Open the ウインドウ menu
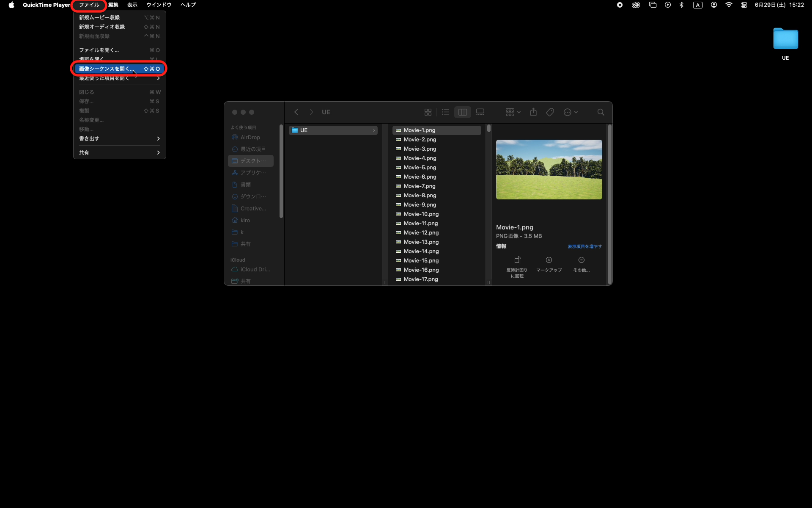The image size is (812, 508). click(159, 5)
